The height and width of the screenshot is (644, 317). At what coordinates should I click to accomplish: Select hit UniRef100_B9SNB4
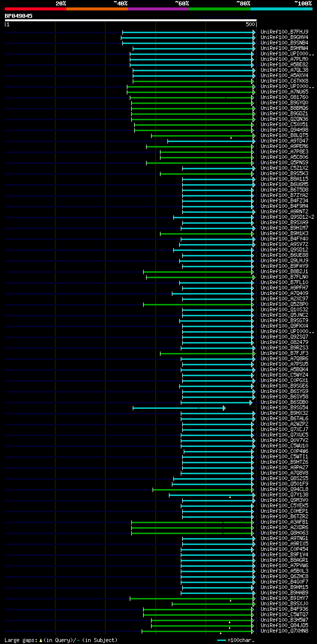click(284, 43)
